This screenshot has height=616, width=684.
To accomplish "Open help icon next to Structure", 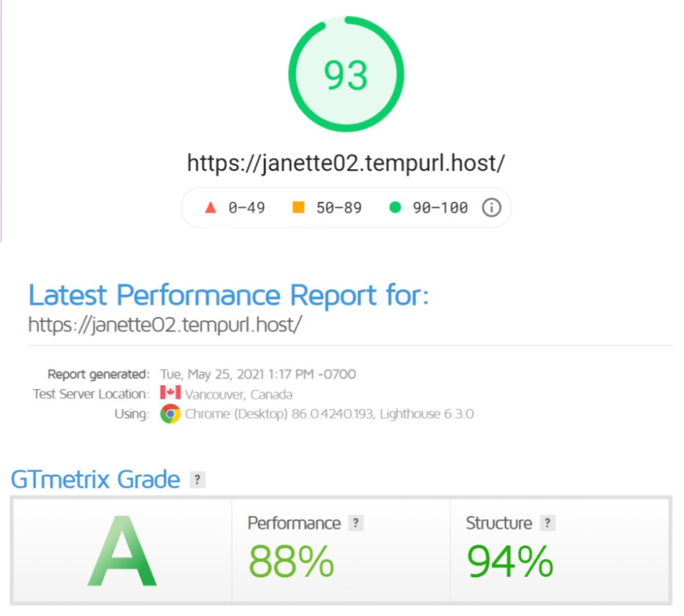I will click(547, 523).
